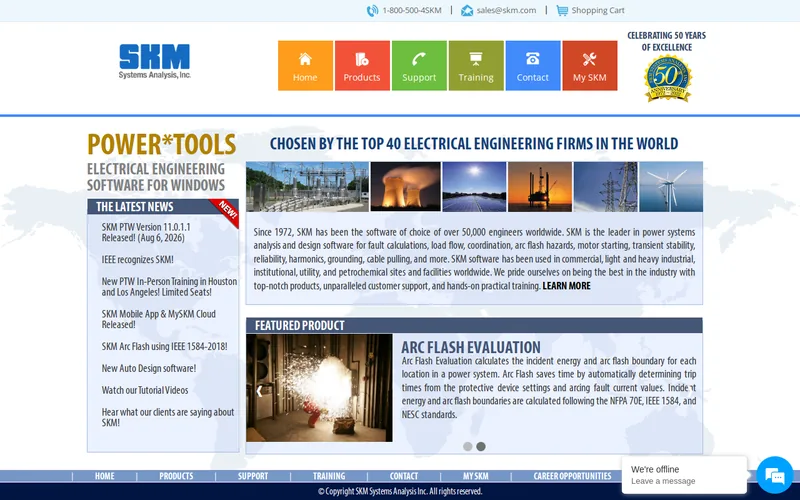The width and height of the screenshot is (800, 500).
Task: Click the phone icon beside 1-800-500-4SKM
Action: point(372,10)
